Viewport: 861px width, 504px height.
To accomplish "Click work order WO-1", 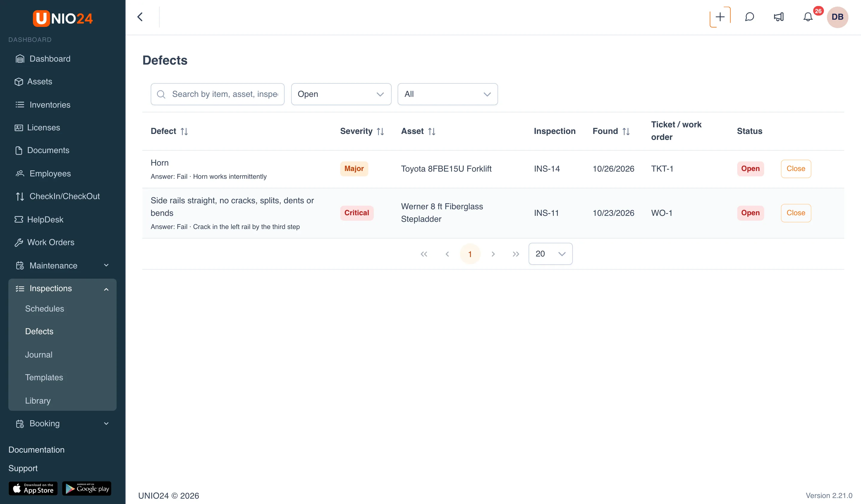I will click(662, 213).
